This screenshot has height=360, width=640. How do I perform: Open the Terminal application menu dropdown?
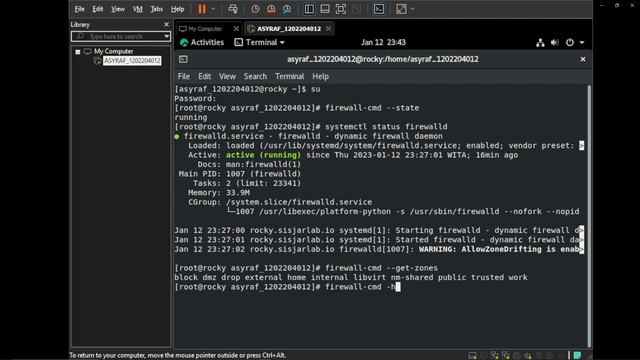pos(260,42)
